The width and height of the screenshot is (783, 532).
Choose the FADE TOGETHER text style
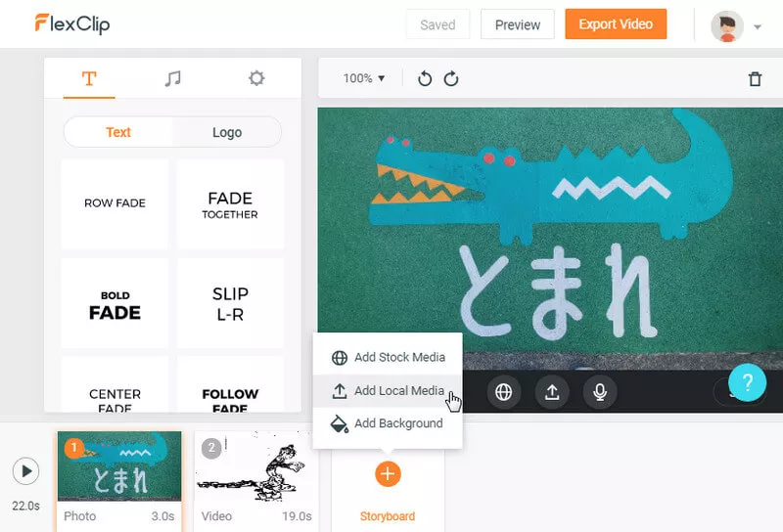coord(230,203)
